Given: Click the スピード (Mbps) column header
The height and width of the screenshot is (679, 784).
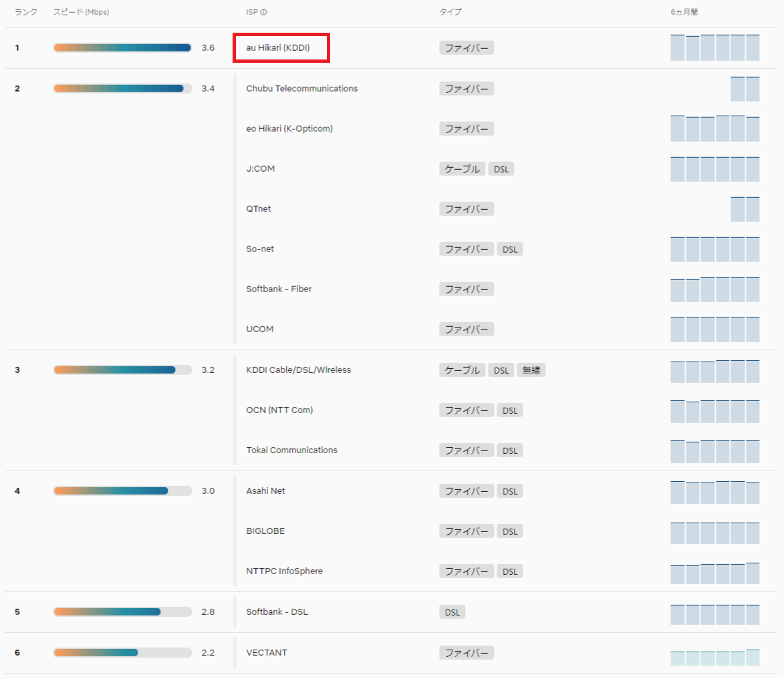Looking at the screenshot, I should pyautogui.click(x=81, y=12).
